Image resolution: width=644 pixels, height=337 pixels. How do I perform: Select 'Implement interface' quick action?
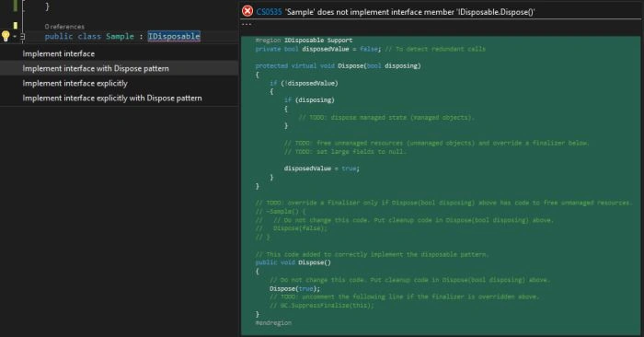coord(58,53)
